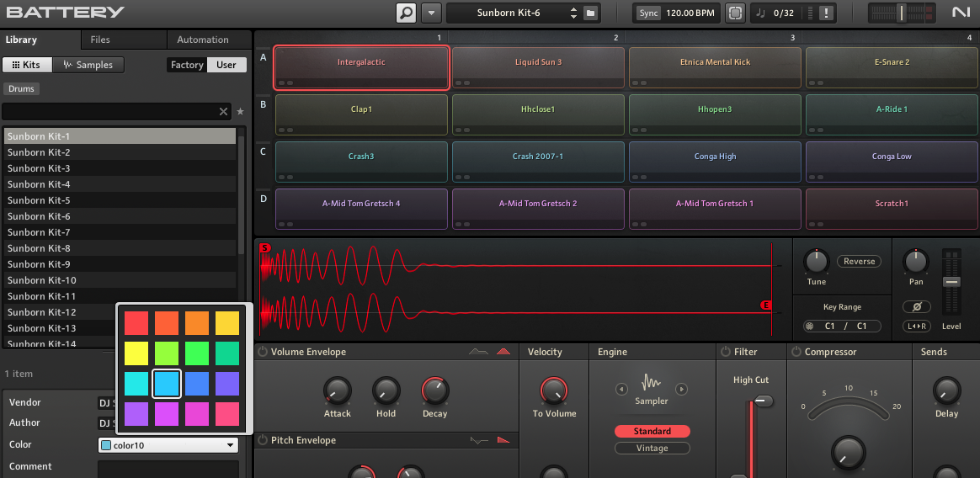Clear the search with the X icon
The width and height of the screenshot is (980, 478).
[223, 112]
